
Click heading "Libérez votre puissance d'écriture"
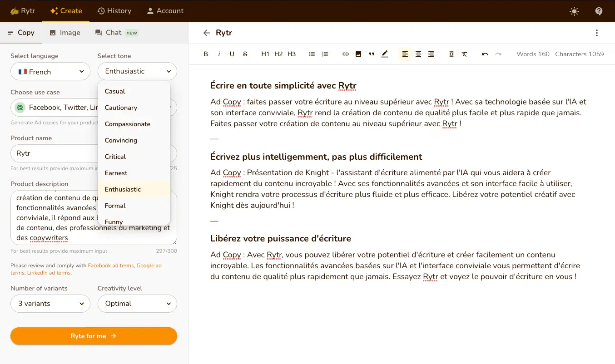(281, 238)
